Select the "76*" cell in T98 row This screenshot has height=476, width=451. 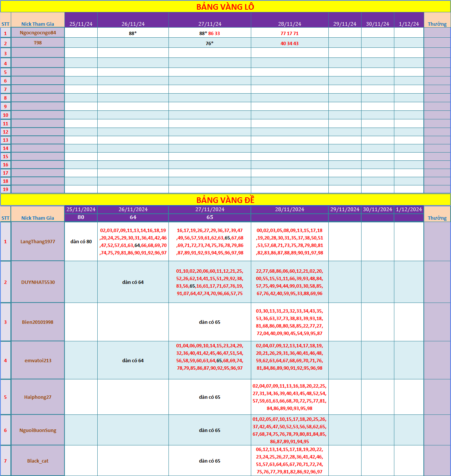[210, 43]
